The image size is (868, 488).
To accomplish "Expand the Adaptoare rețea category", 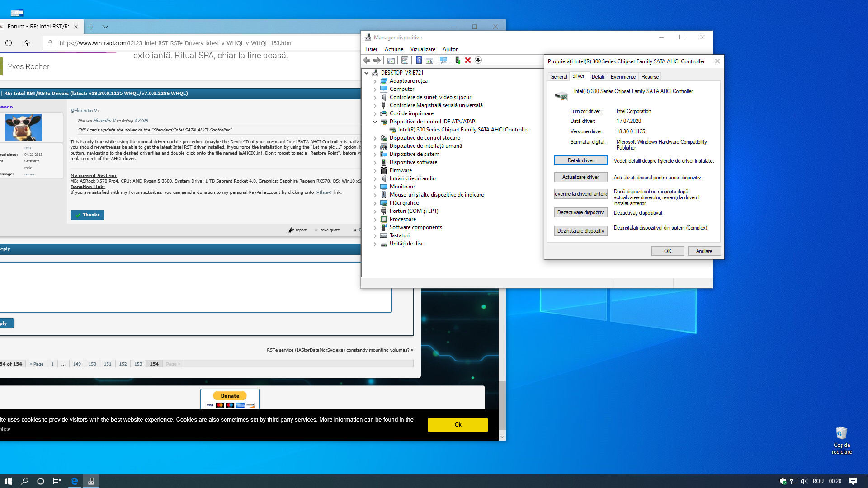I will point(375,81).
